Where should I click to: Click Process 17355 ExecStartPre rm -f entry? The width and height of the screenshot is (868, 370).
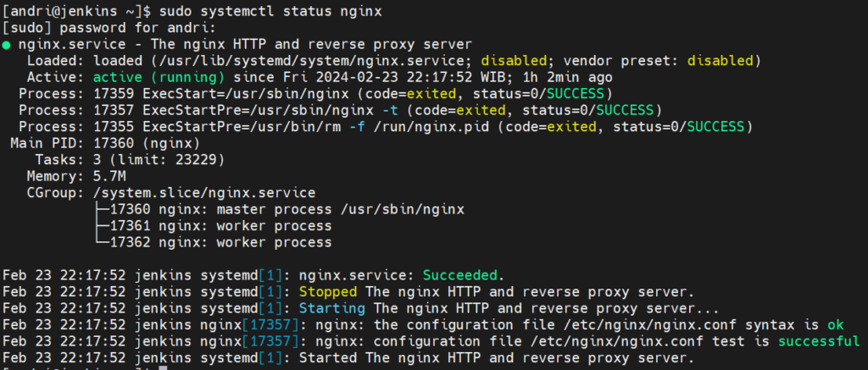pos(386,127)
